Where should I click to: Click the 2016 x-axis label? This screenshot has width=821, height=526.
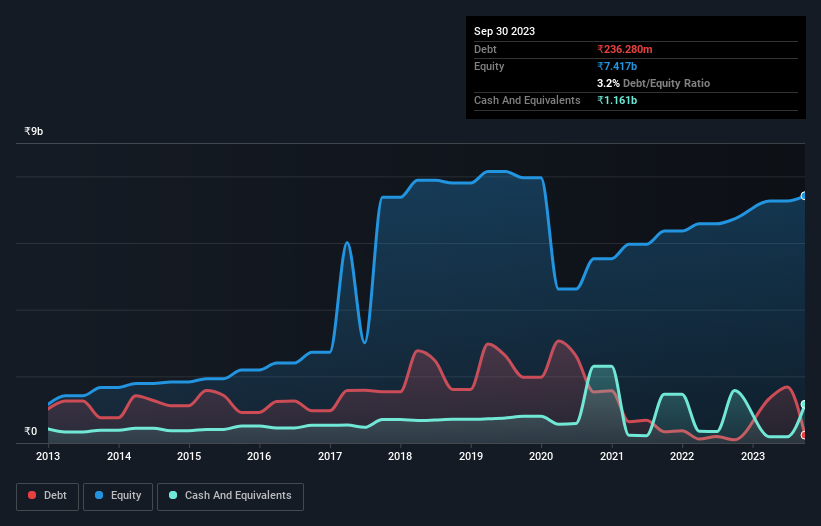coord(259,456)
